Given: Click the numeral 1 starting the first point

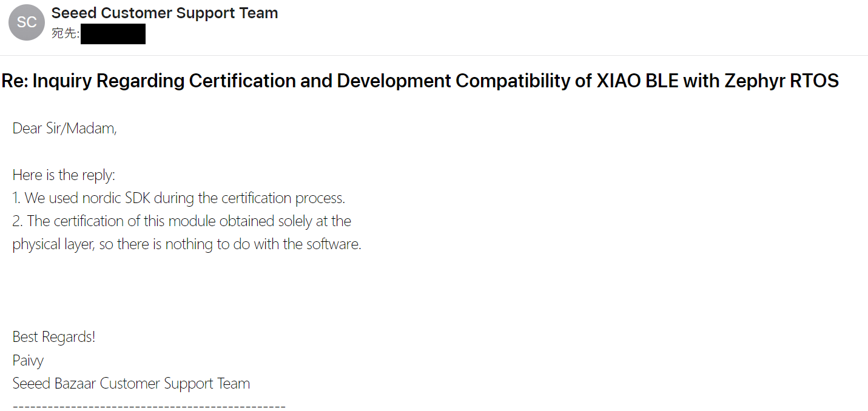Looking at the screenshot, I should tap(15, 198).
